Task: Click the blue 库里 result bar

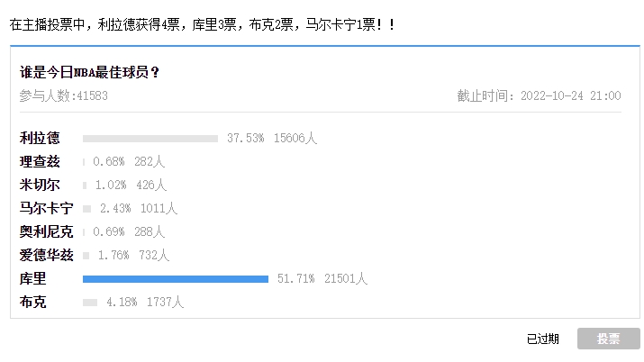Action: (x=176, y=279)
